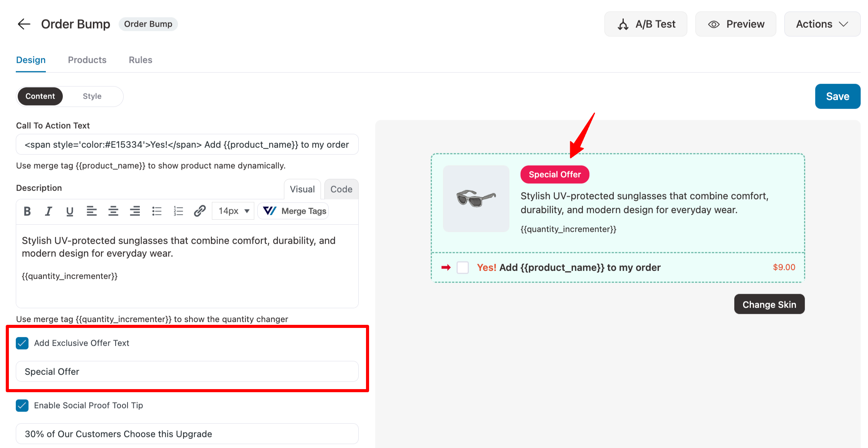Align description text to the right
868x448 pixels.
point(134,211)
